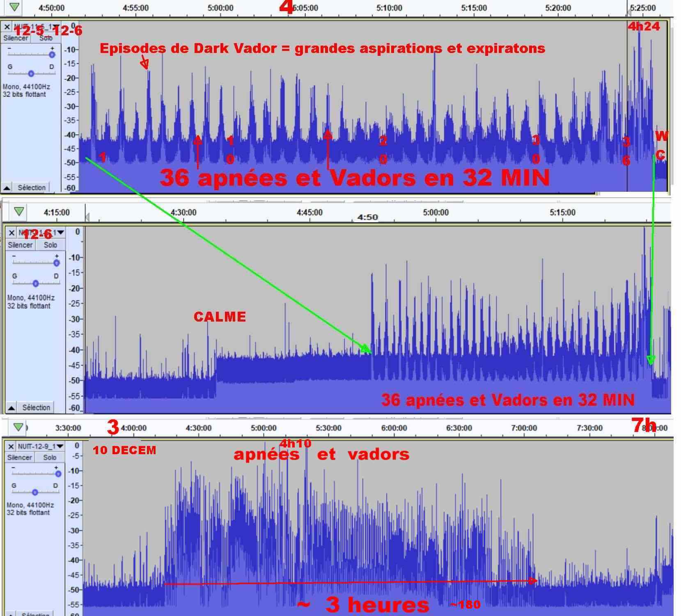Close the NUIT-12-9_1 track

(11, 446)
